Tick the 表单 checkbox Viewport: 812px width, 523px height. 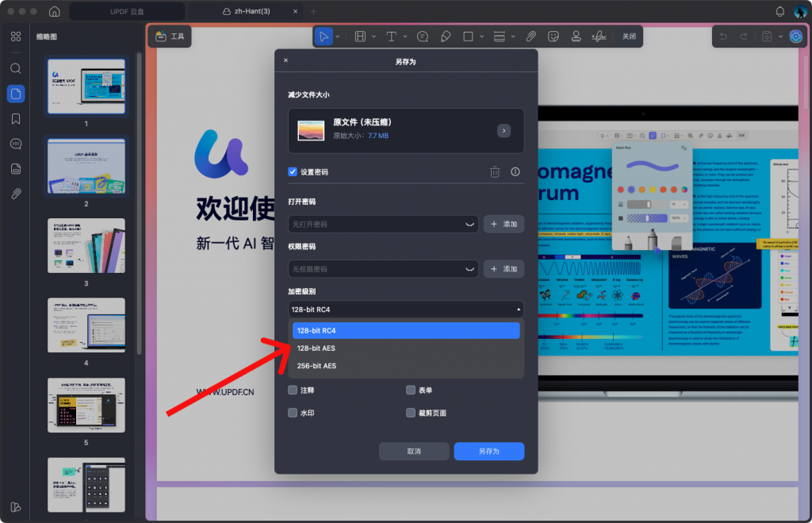click(411, 390)
